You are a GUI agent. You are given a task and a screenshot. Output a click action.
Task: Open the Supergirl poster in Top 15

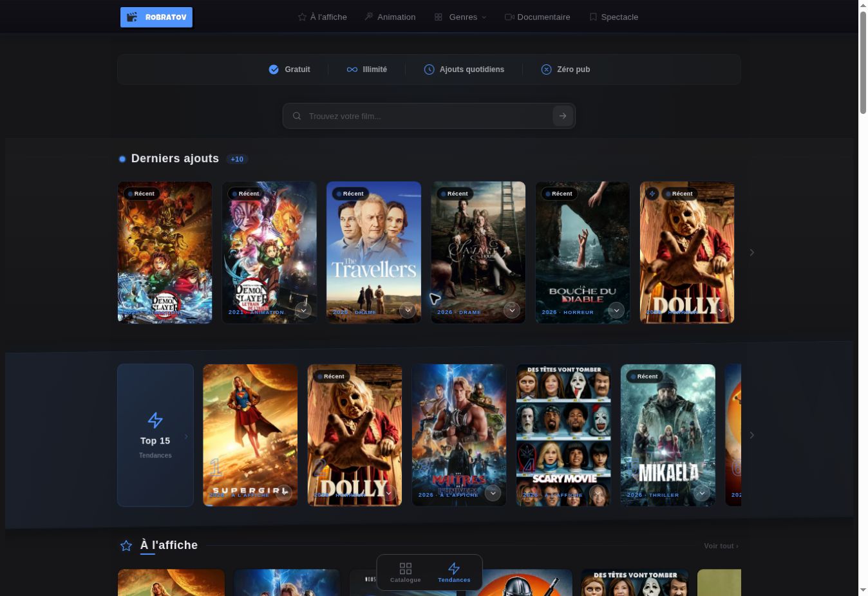(x=250, y=435)
